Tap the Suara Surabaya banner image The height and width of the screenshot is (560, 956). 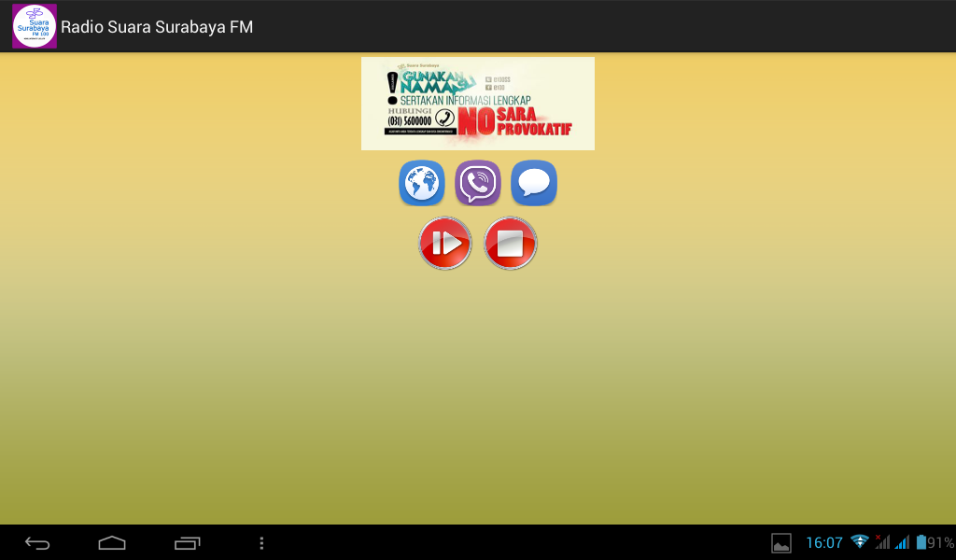[477, 104]
